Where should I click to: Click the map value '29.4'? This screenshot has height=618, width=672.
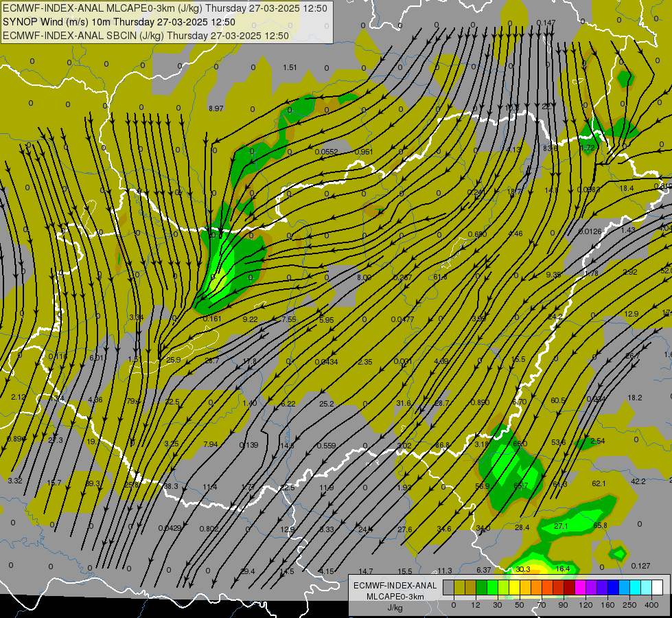coord(248,571)
